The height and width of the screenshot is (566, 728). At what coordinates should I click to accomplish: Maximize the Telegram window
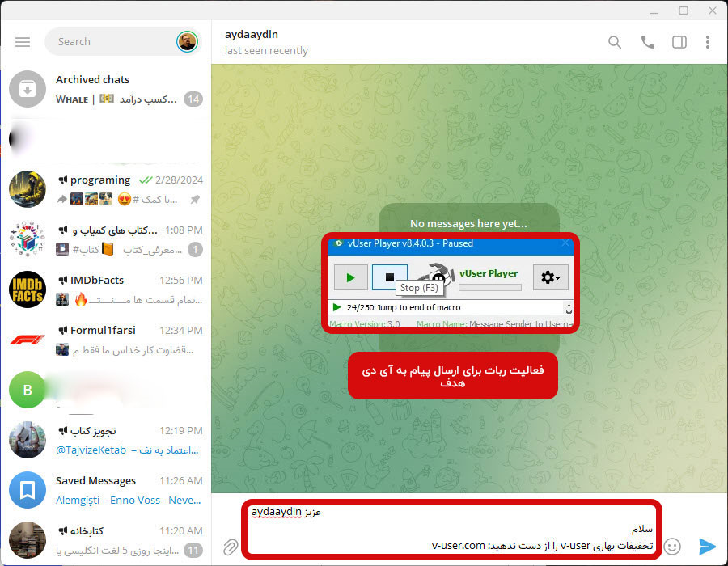(684, 11)
